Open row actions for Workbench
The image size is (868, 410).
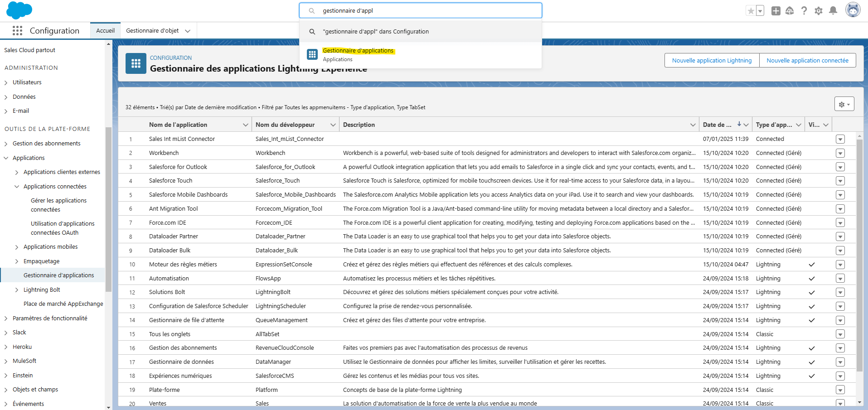(840, 153)
